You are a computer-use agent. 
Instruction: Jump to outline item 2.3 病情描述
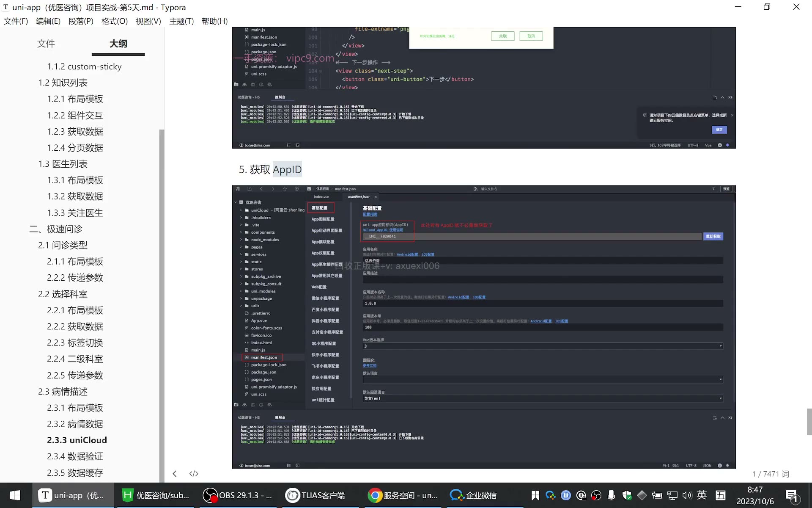coord(63,392)
